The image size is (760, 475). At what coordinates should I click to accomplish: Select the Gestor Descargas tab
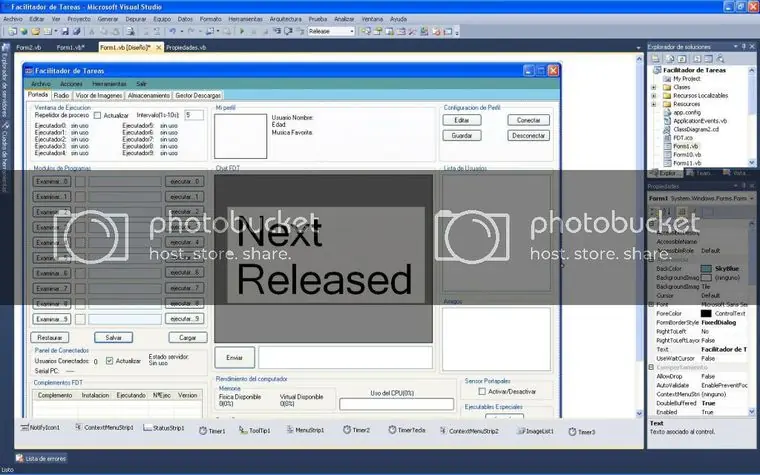pos(198,95)
